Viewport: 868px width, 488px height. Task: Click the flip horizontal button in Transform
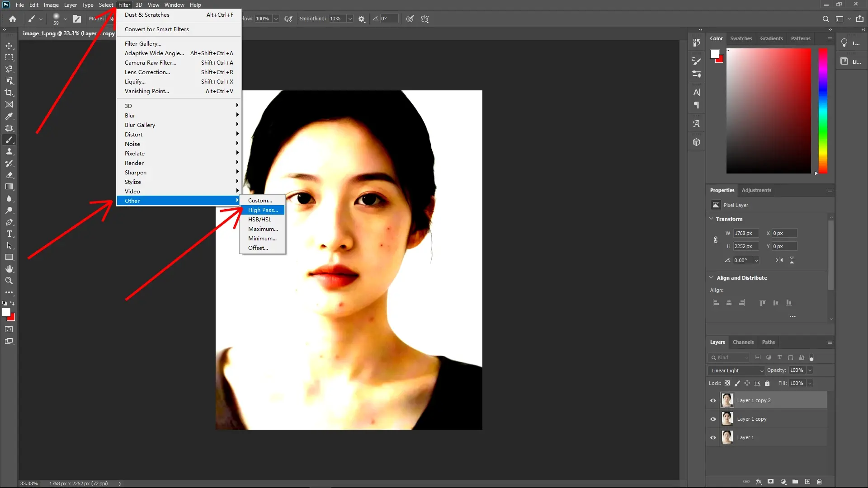point(778,260)
